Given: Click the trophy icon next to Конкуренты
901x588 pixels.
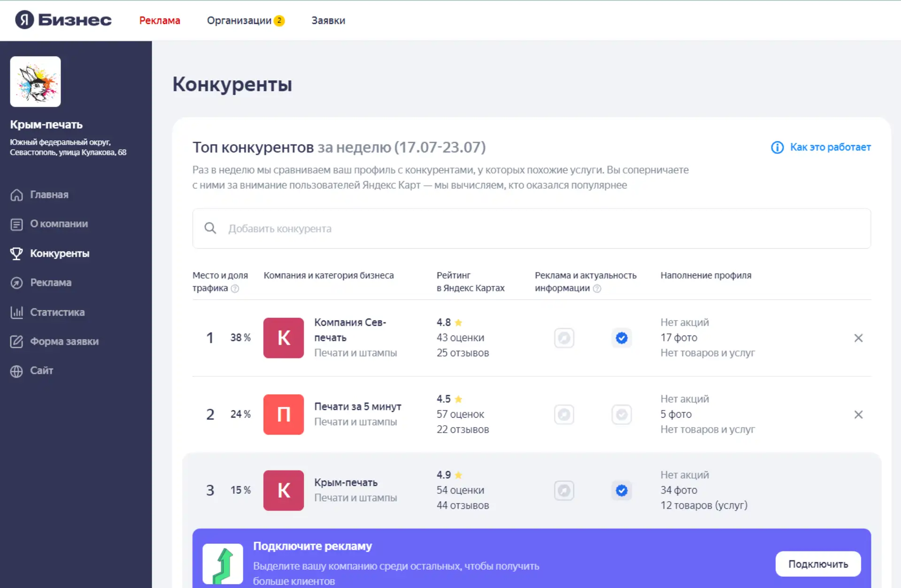Looking at the screenshot, I should 17,253.
